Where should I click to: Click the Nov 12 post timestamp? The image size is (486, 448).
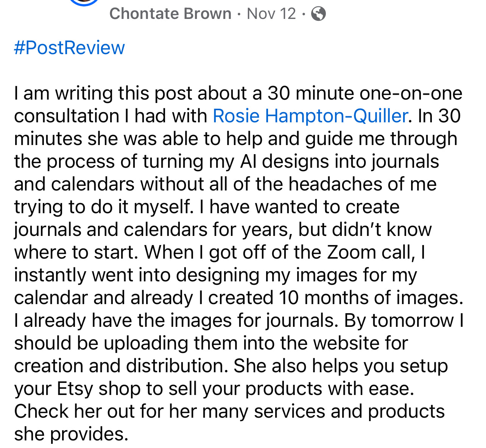tap(271, 14)
